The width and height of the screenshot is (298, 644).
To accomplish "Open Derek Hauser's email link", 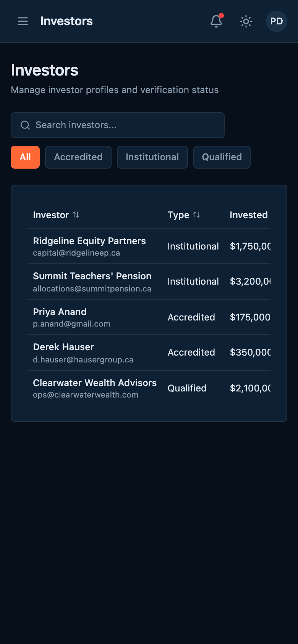I will click(x=83, y=359).
